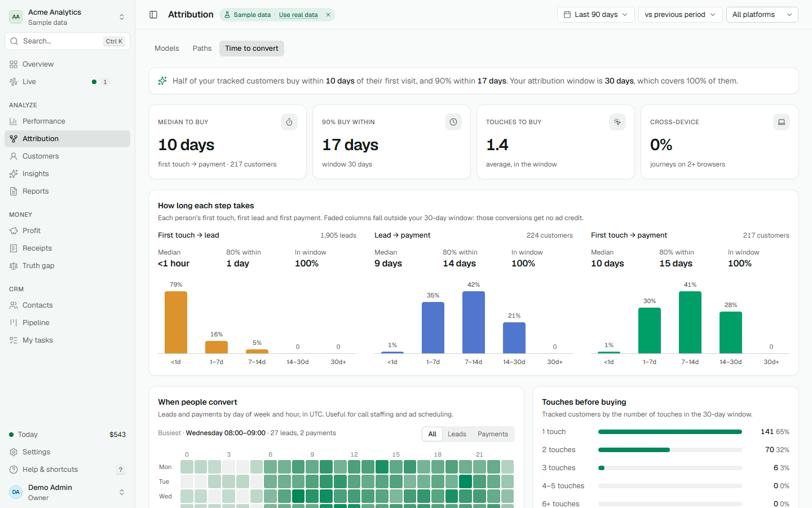
Task: Click the blue 1–7d 35% bar
Action: [x=433, y=328]
